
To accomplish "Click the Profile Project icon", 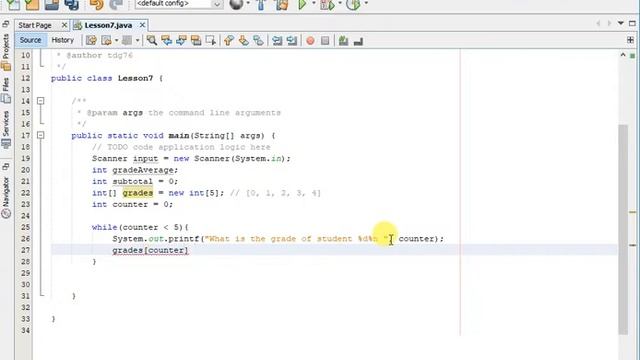I will 353,4.
